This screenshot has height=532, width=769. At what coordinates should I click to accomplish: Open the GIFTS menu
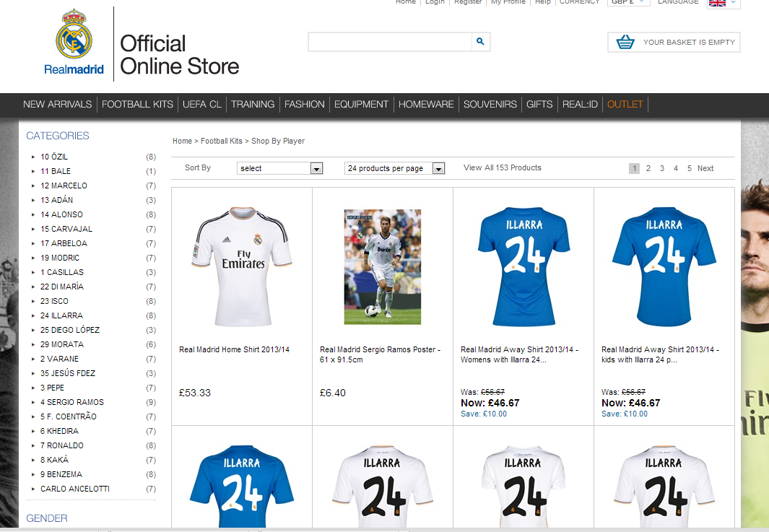tap(539, 105)
